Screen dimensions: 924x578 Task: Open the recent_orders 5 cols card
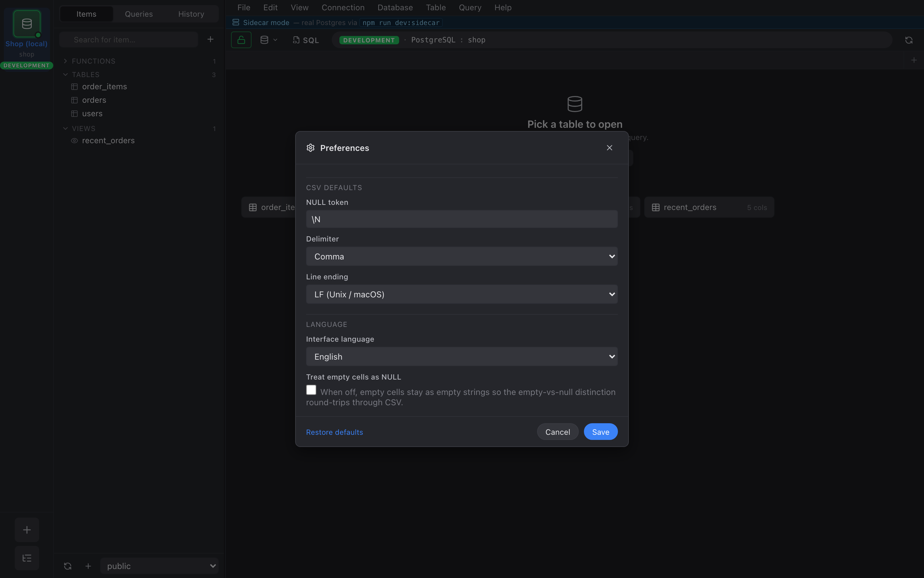(709, 207)
